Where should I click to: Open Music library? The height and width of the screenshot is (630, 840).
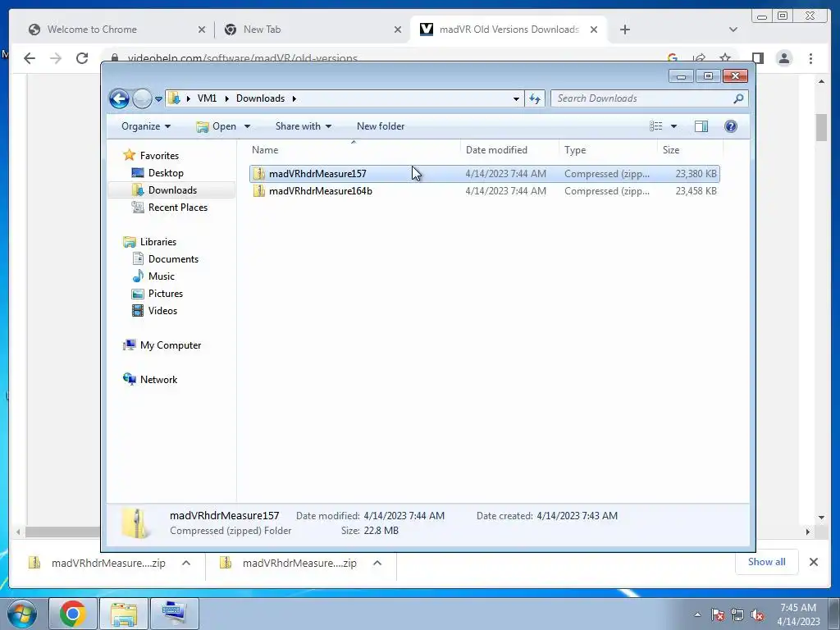[x=162, y=276]
